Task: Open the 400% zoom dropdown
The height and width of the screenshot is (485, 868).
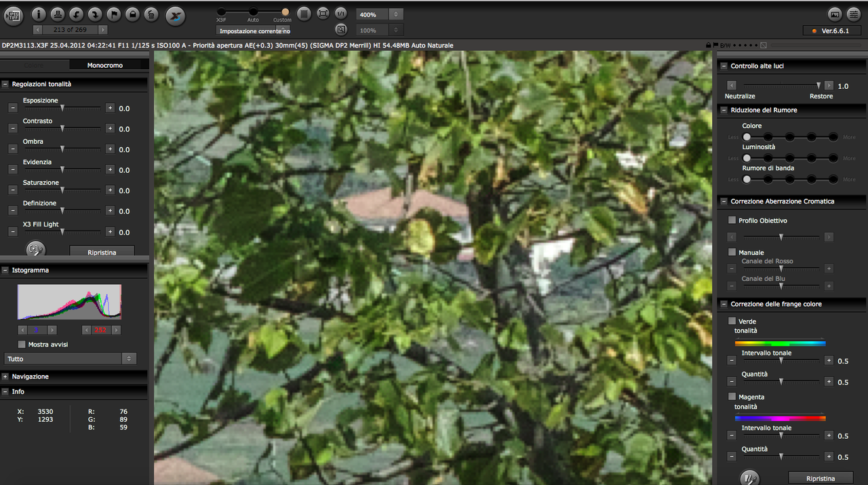Action: tap(379, 14)
